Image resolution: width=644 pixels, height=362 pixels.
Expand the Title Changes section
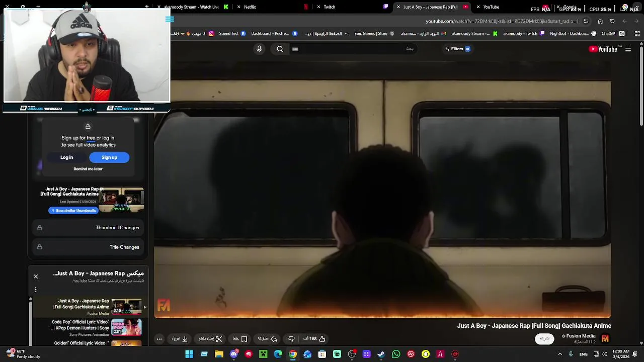[x=89, y=247]
